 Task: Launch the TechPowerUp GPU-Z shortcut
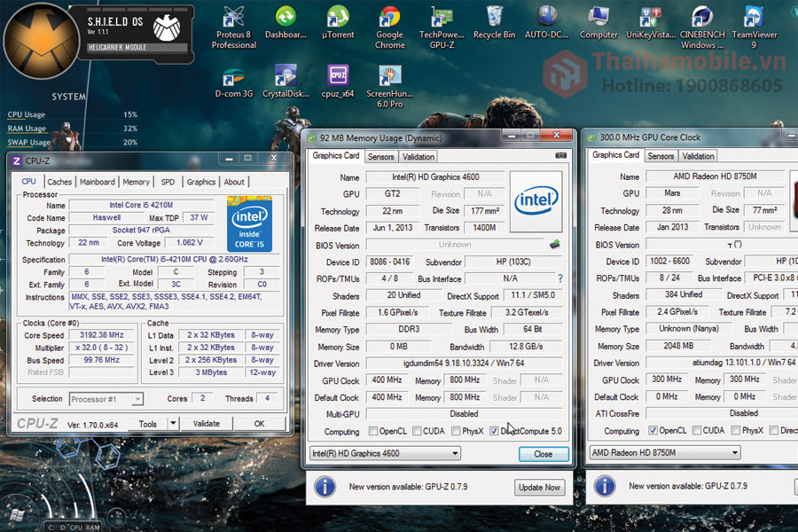tap(442, 27)
